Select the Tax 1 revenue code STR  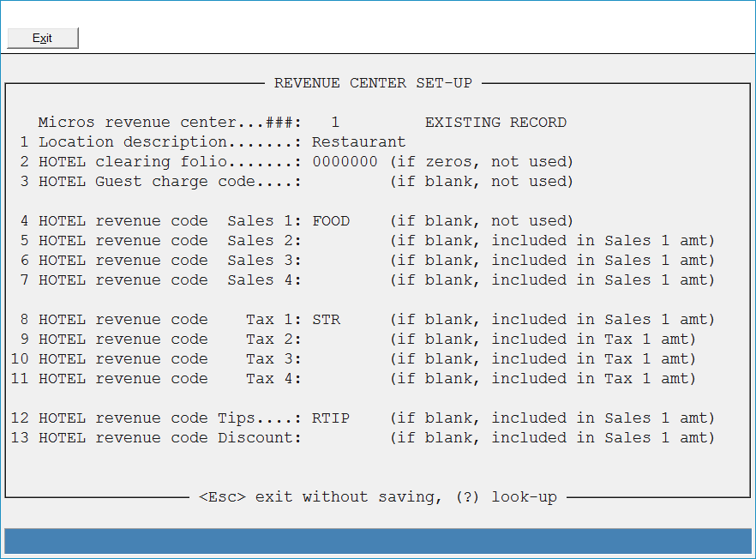click(x=327, y=320)
